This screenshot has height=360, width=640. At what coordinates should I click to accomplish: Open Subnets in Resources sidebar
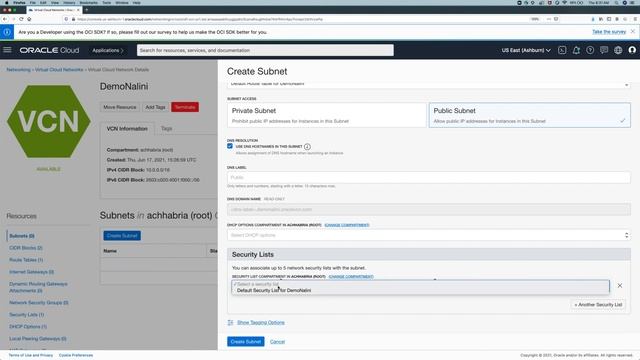point(22,236)
